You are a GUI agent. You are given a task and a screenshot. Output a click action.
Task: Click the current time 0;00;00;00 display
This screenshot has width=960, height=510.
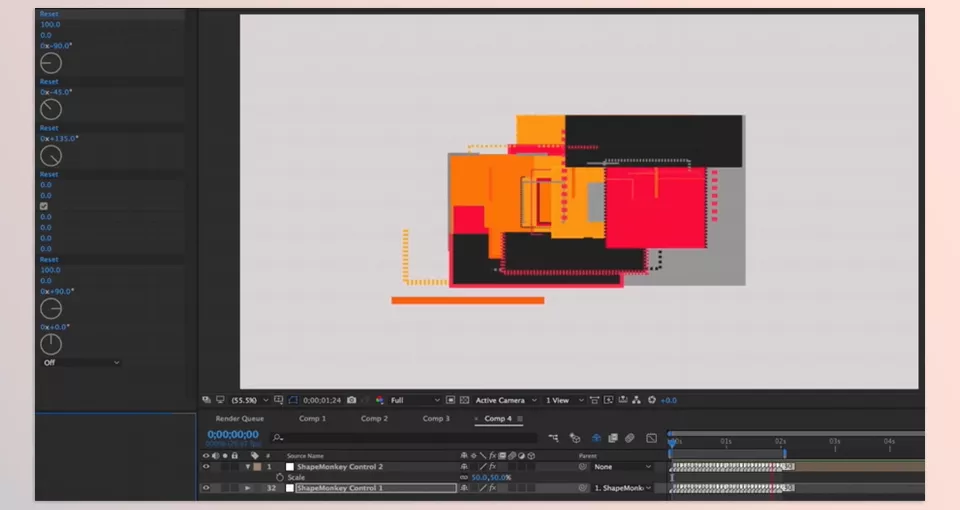[233, 435]
